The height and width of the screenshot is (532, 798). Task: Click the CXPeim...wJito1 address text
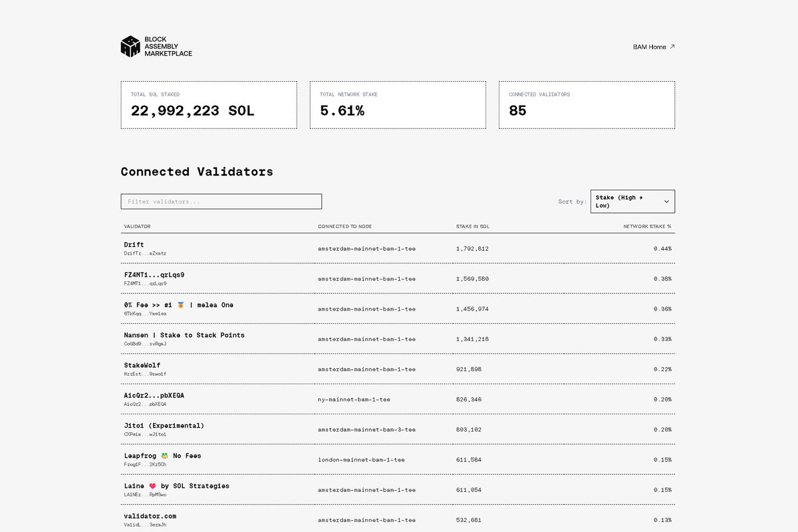tap(145, 434)
